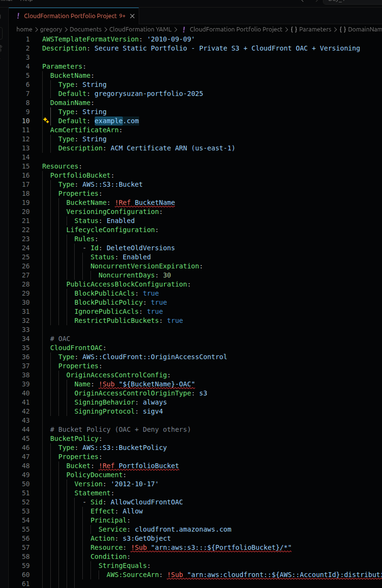Click 'true' value of RestrictPublicBuckets

(x=175, y=321)
